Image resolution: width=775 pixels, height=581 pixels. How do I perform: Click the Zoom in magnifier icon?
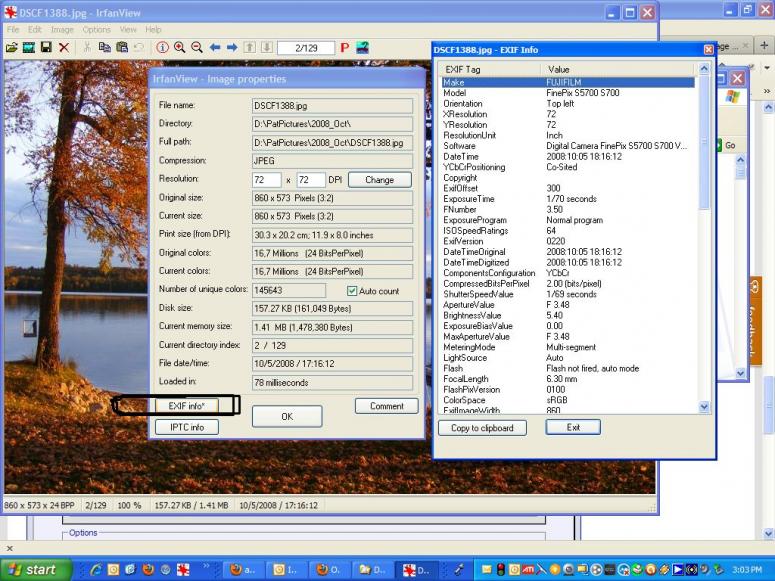tap(180, 47)
